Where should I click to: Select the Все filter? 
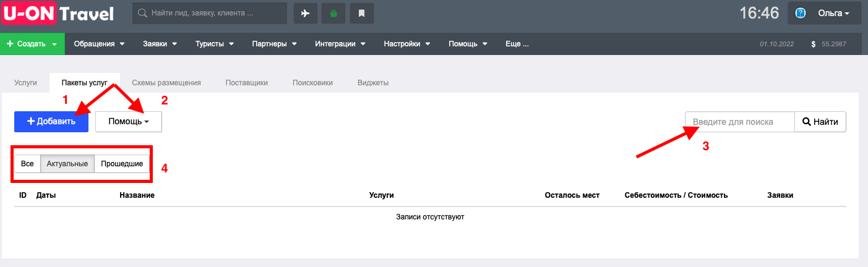[27, 164]
